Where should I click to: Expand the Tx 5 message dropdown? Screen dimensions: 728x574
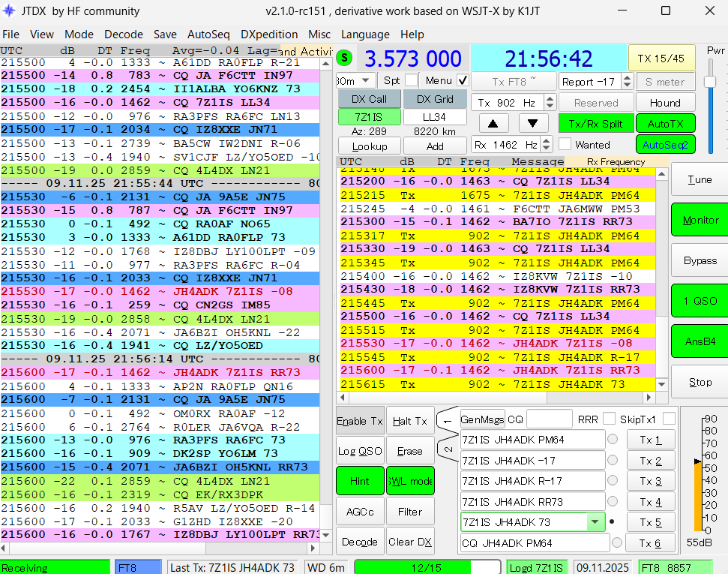point(595,522)
